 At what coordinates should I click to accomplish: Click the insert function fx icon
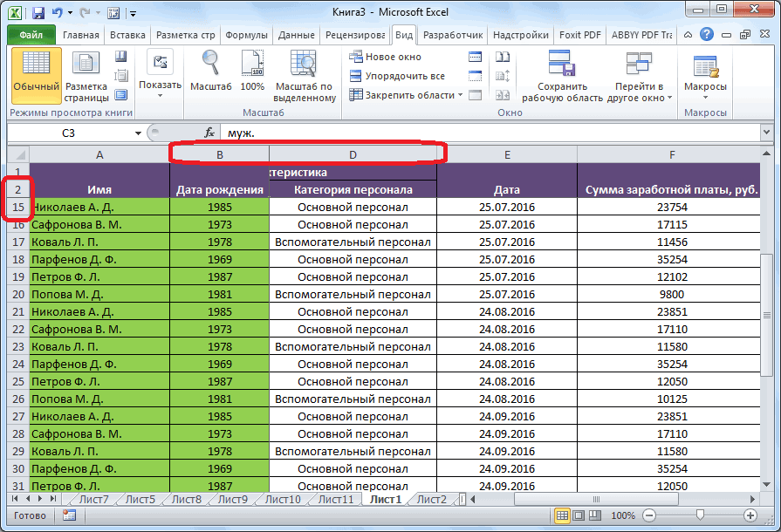coord(209,133)
